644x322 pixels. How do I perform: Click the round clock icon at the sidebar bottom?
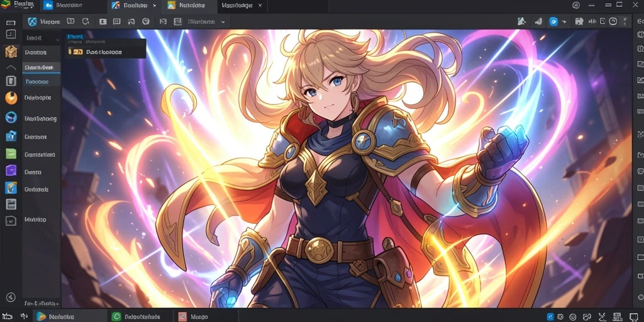(11, 297)
